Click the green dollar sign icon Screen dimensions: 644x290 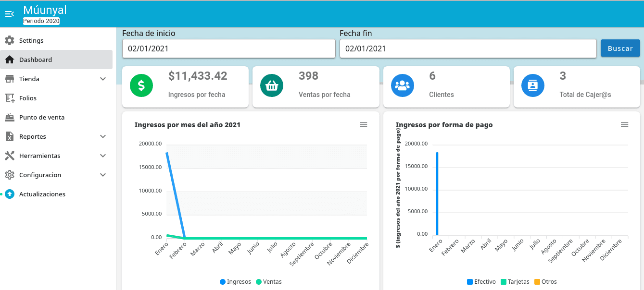point(141,85)
